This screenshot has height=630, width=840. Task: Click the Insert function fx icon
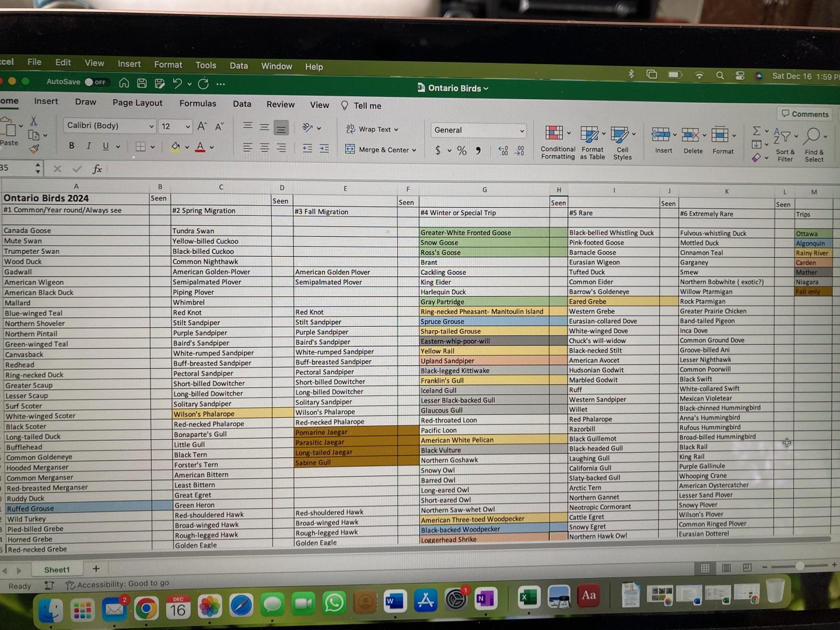(97, 169)
